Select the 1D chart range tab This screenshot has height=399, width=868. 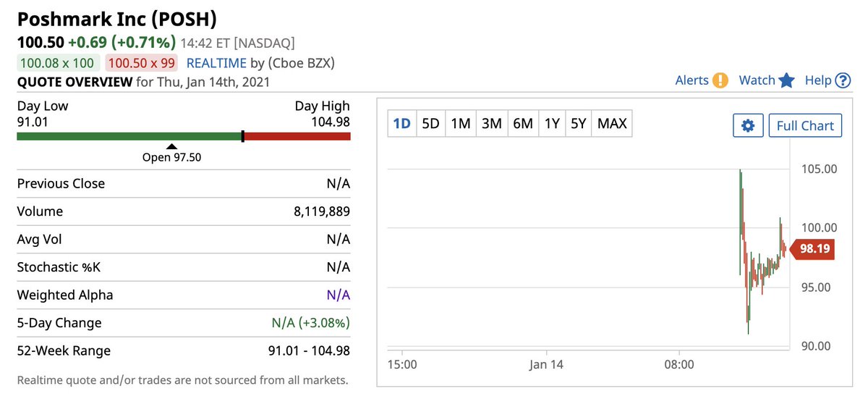point(401,123)
